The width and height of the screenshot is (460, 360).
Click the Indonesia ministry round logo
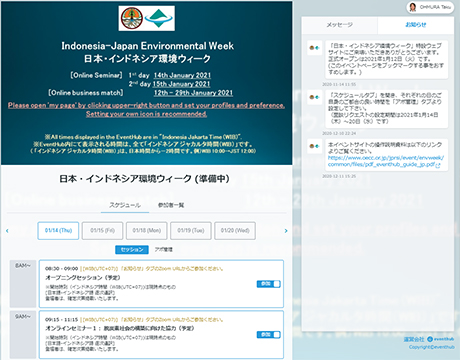tap(132, 18)
